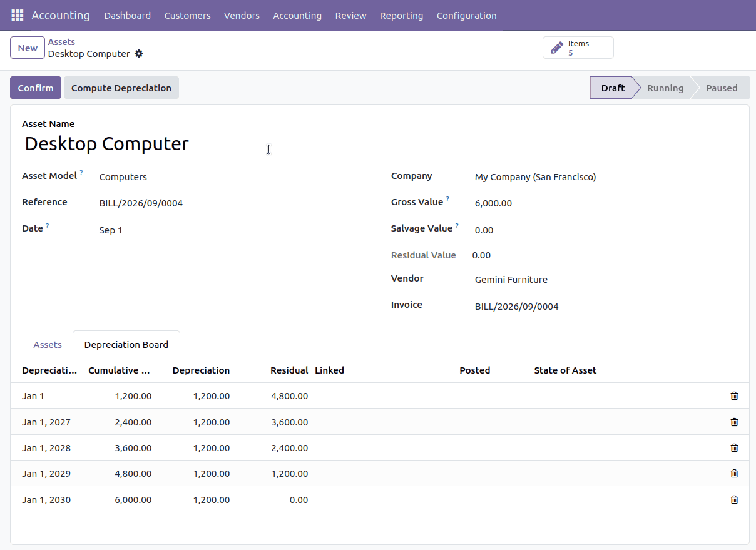
Task: Sort by State of Asset column
Action: (565, 370)
